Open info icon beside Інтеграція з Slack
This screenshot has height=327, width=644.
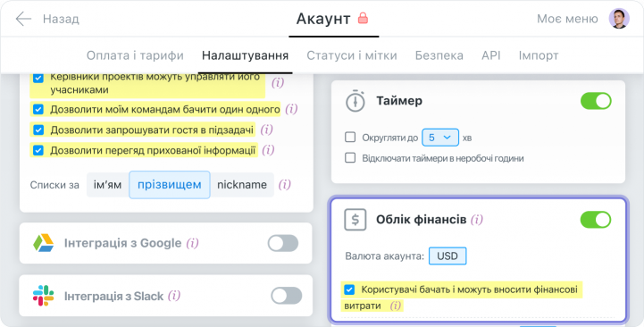pos(174,296)
